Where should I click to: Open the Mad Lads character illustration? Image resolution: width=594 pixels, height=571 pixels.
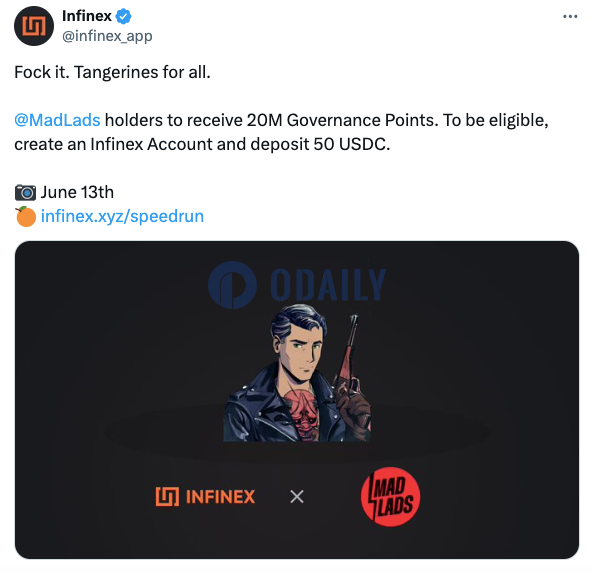pos(297,373)
